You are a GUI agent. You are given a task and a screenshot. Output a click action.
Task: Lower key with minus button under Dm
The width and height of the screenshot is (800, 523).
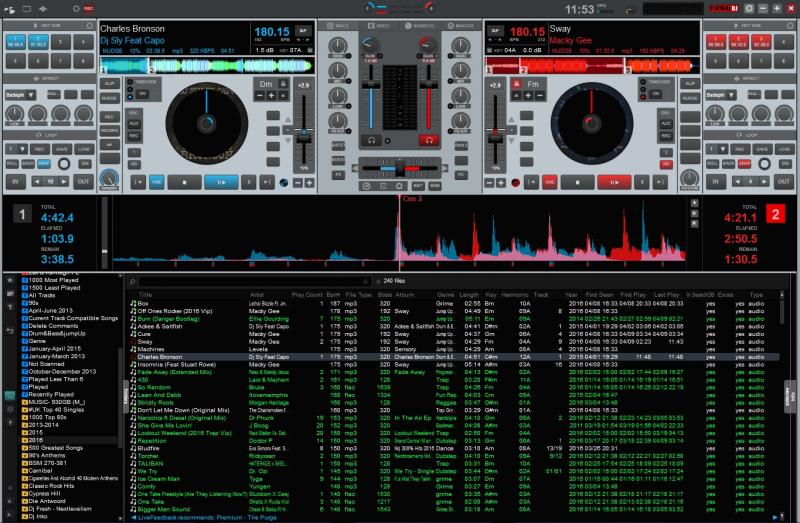[x=260, y=95]
